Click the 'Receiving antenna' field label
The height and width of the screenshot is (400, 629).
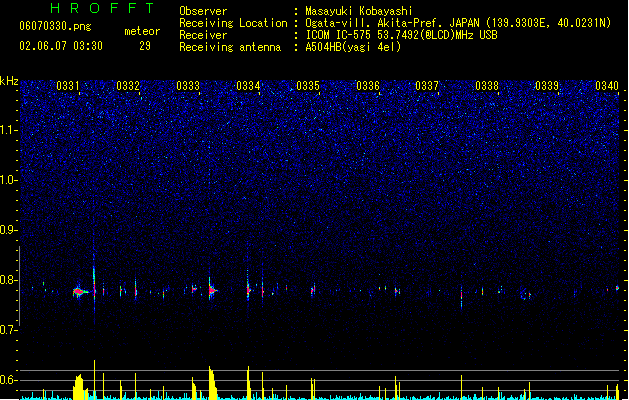[230, 47]
